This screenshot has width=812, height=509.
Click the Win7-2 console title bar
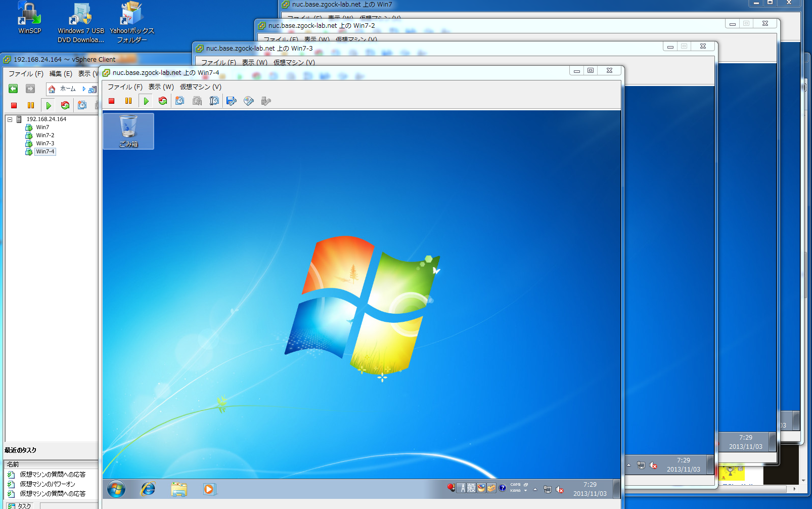[490, 25]
